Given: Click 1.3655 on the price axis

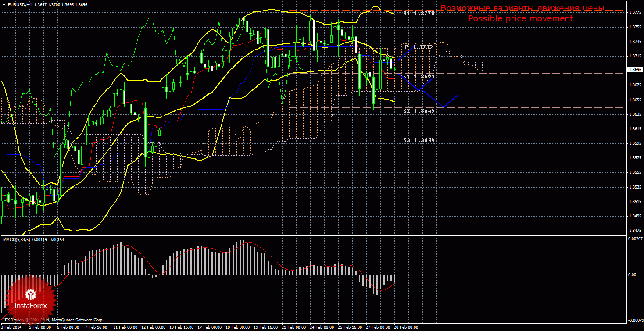Looking at the screenshot, I should click(x=635, y=100).
